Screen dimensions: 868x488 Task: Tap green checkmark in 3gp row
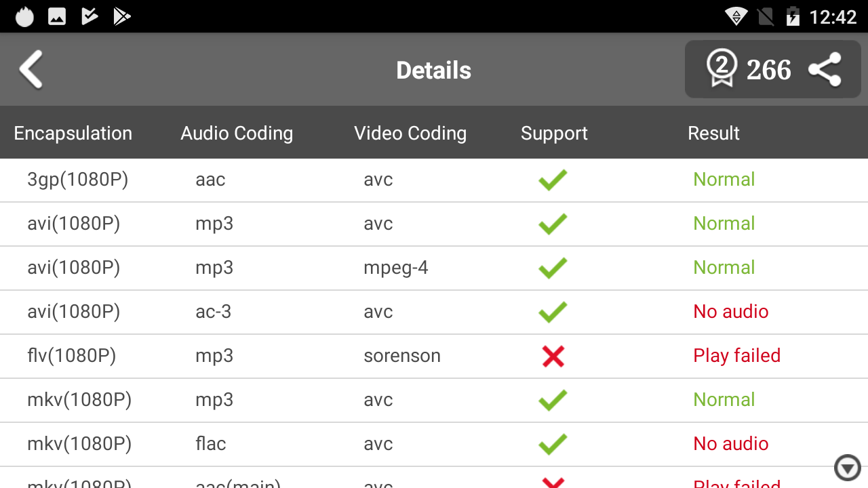pos(553,180)
